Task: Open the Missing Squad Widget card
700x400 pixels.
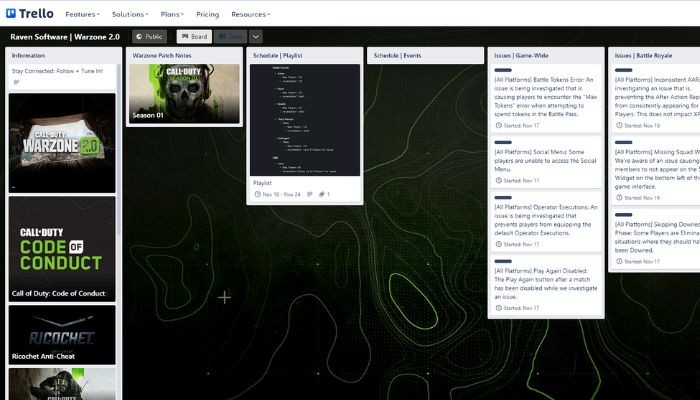Action: 655,171
